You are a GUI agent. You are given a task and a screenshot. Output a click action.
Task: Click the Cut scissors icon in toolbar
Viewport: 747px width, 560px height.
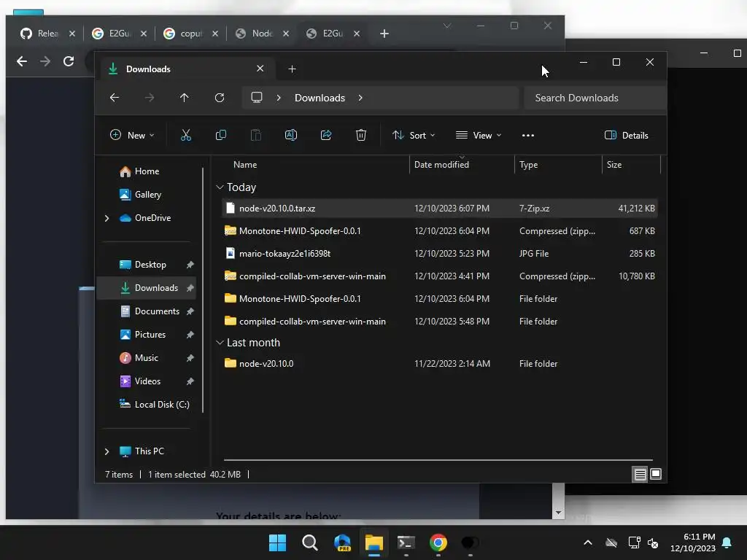coord(186,135)
